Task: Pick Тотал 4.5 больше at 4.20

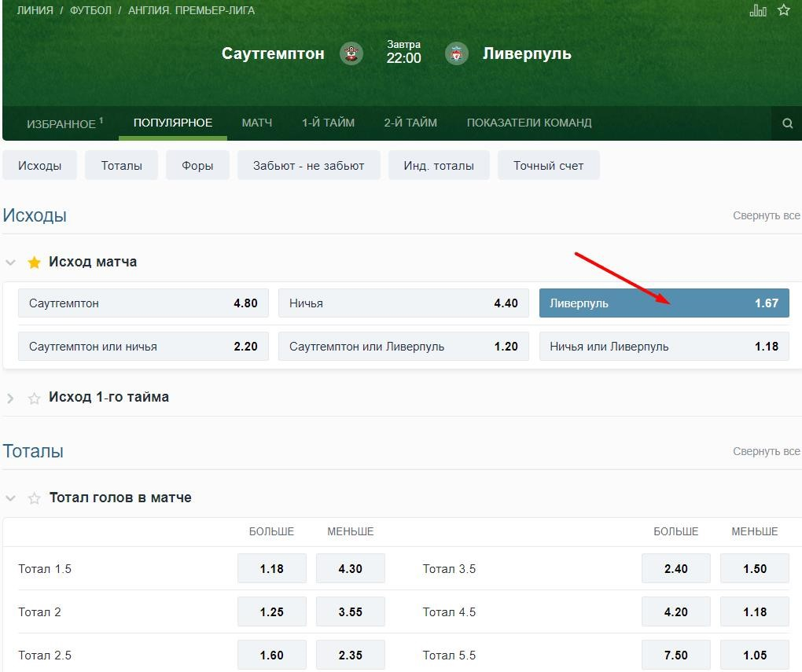Action: point(675,612)
